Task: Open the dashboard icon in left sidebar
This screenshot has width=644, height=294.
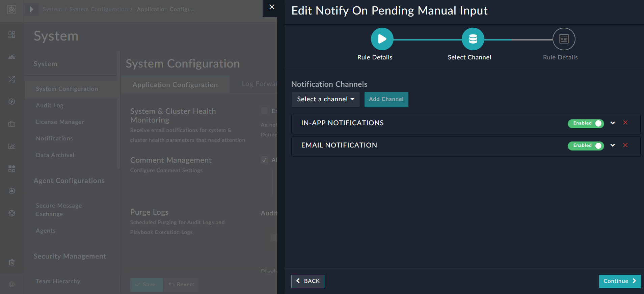Action: coord(12,35)
